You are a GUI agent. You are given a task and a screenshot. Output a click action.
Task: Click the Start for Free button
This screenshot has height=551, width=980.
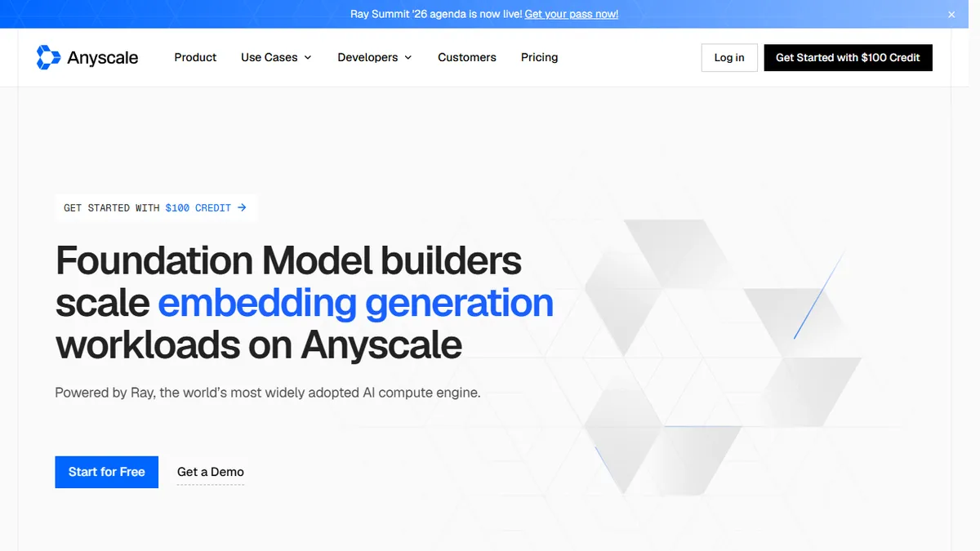pyautogui.click(x=107, y=472)
